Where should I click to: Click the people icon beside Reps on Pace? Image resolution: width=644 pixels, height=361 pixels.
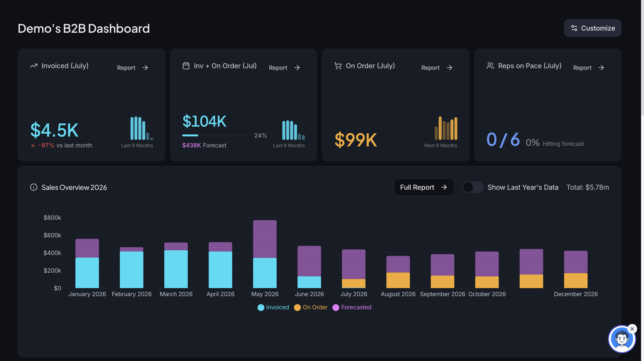point(490,66)
